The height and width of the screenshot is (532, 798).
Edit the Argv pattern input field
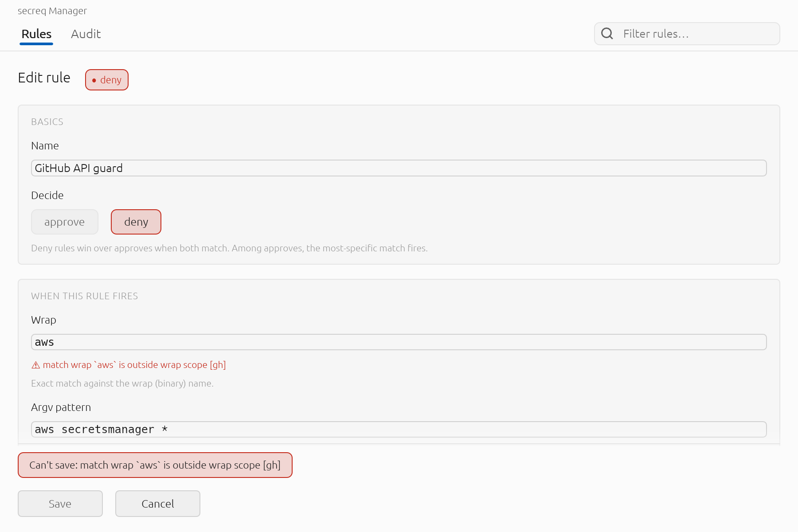click(399, 429)
